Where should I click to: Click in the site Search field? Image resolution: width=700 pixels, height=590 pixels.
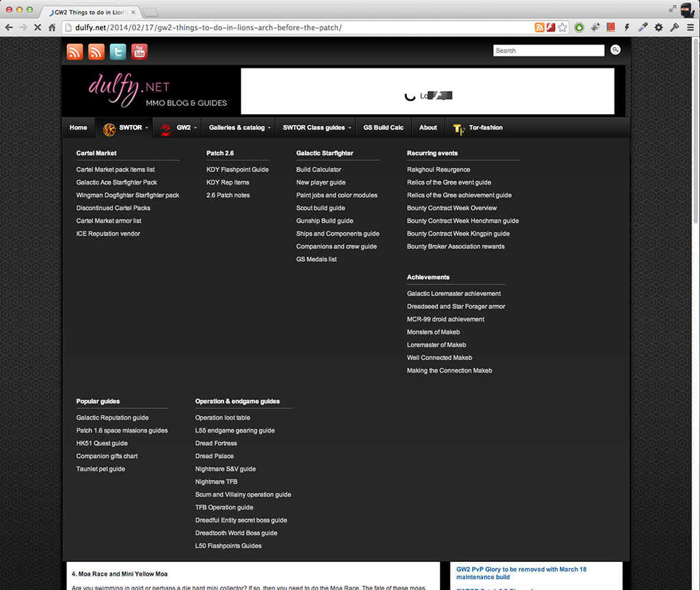[549, 51]
